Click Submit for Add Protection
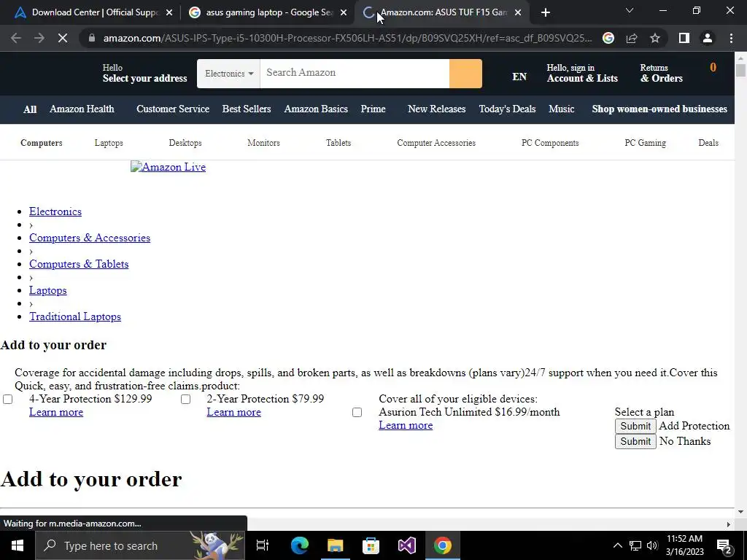This screenshot has height=560, width=747. 635,426
